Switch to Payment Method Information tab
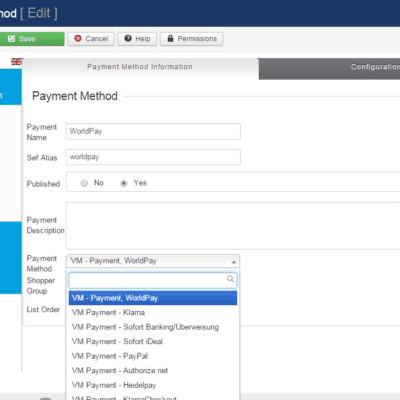The image size is (400, 400). (x=140, y=67)
